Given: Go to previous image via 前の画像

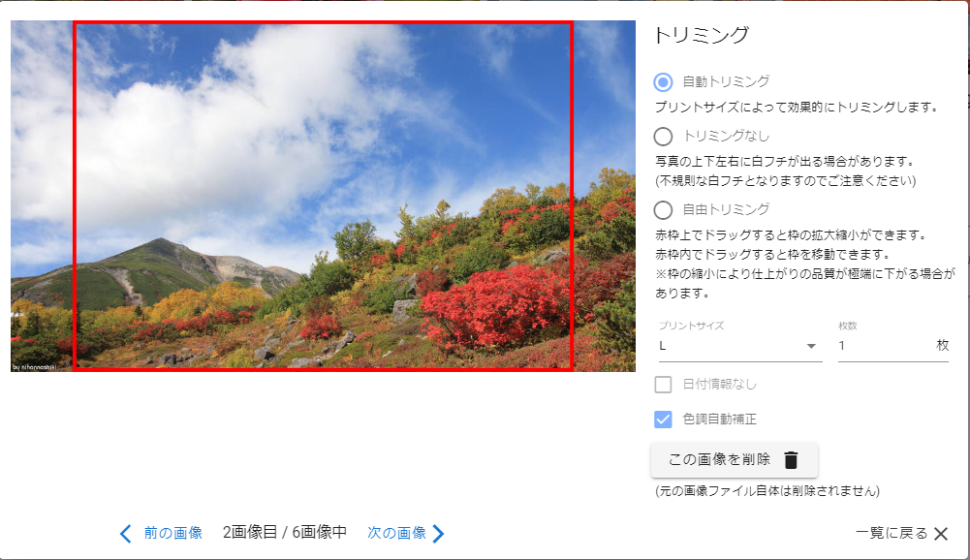Looking at the screenshot, I should coord(172,533).
